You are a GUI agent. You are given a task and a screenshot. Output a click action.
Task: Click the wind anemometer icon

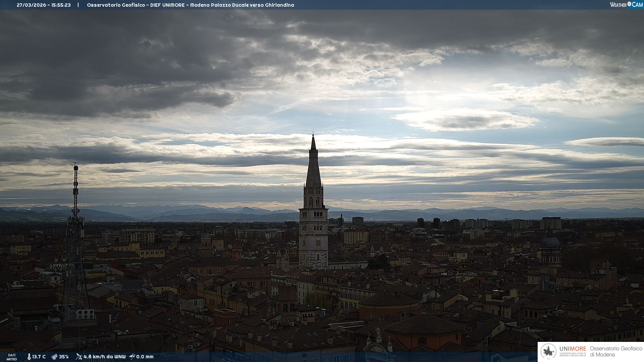coord(79,357)
